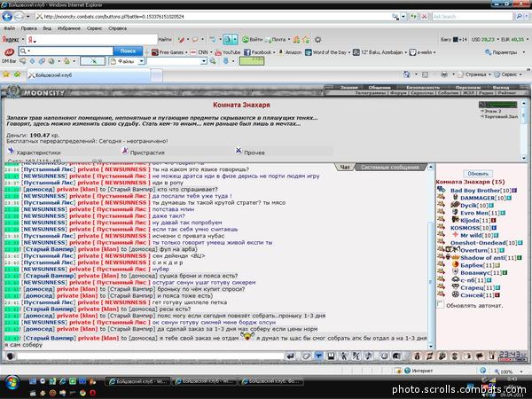Screen dimensions: 532x399
Task: Click the browser Back arrow button
Action: tap(7, 16)
